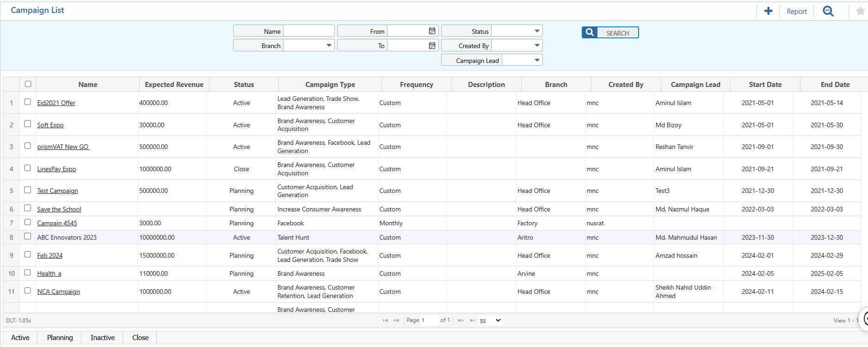Viewport: 868px width, 347px height.
Task: Select the Eid2021 Offer row checkbox
Action: pos(28,102)
